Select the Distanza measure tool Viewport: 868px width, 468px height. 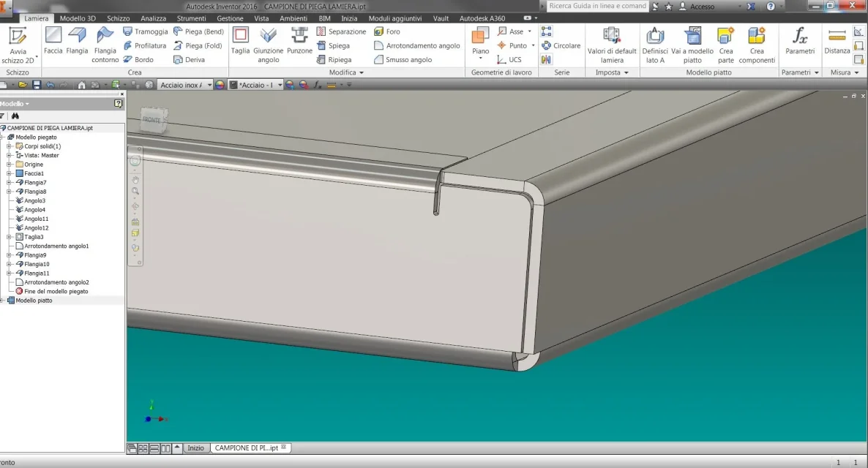[x=837, y=41]
